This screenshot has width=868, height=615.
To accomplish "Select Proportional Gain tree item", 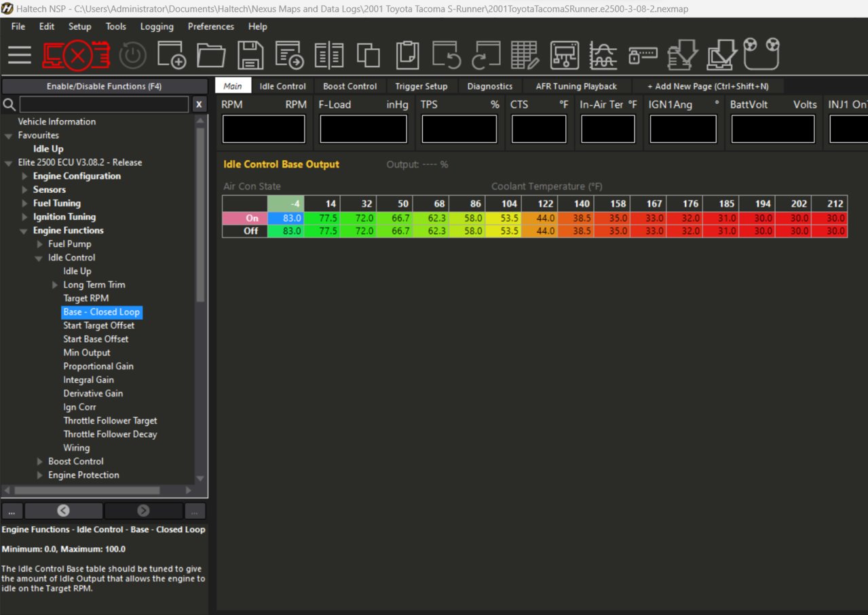I will point(98,366).
